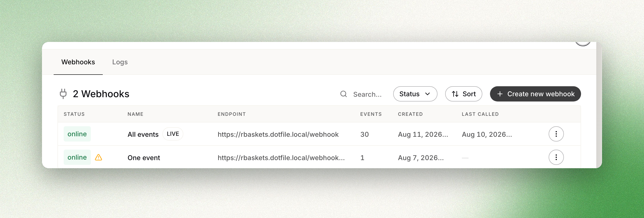Click the warning triangle on One event
Viewport: 644px width, 218px height.
[x=98, y=157]
